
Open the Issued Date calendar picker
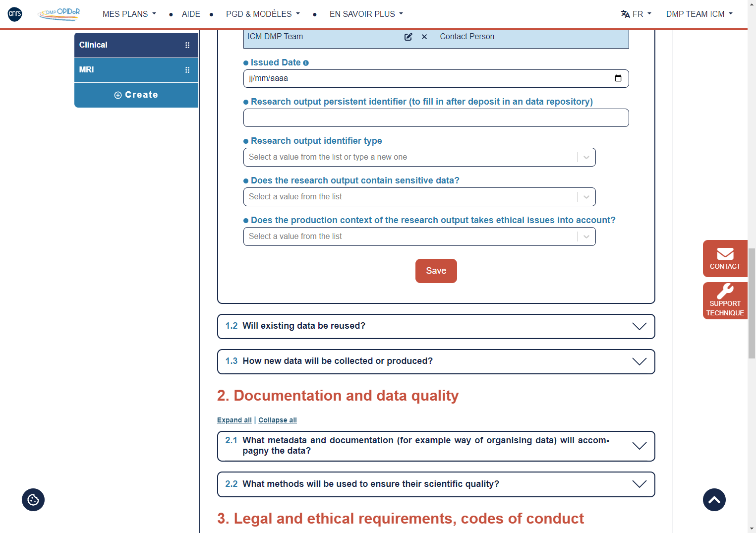[x=618, y=78]
